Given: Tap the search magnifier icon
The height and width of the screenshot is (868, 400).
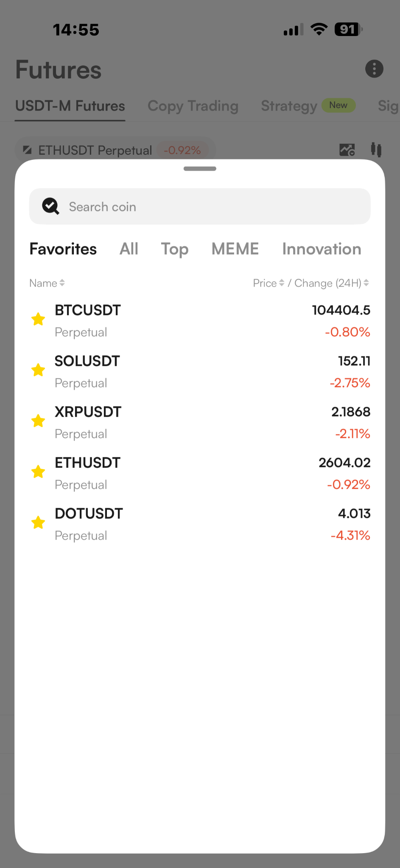Looking at the screenshot, I should coord(50,206).
